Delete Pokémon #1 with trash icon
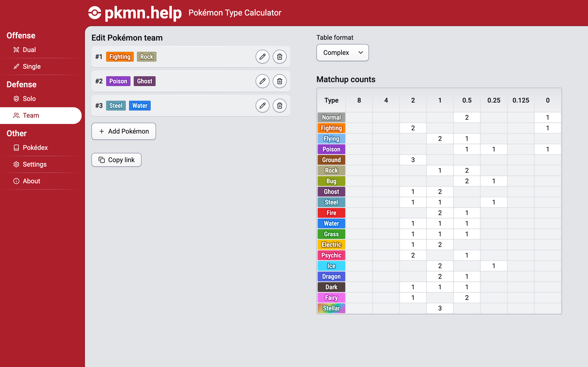 click(x=280, y=57)
